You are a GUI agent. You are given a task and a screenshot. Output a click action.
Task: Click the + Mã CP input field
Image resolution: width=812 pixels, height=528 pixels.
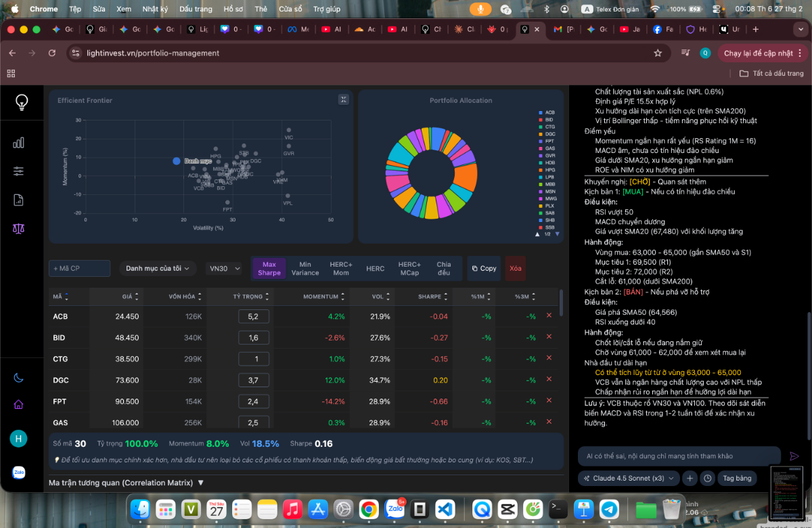point(79,269)
